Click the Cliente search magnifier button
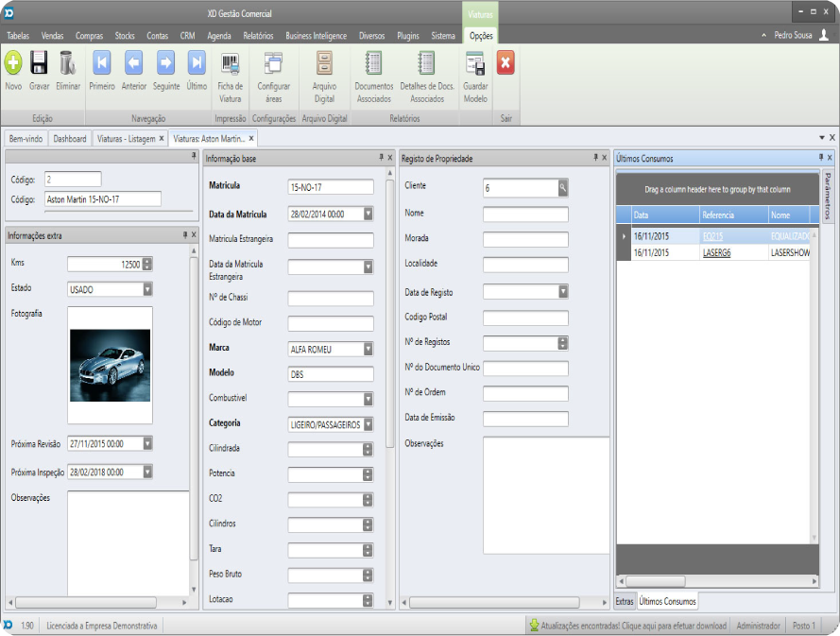 click(x=562, y=188)
